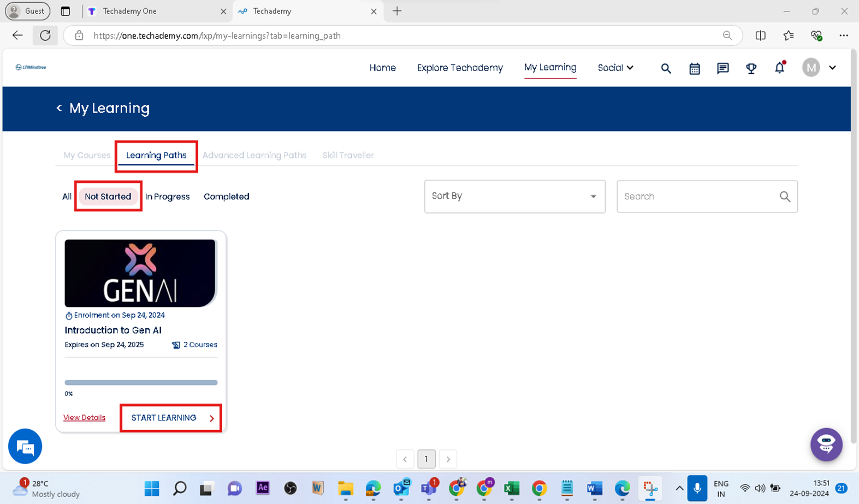This screenshot has width=859, height=504.
Task: Click the Guest profile button
Action: coord(27,11)
